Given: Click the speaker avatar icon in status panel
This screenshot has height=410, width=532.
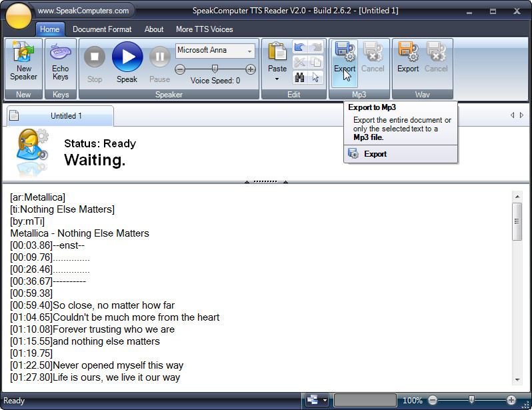Looking at the screenshot, I should [x=32, y=145].
